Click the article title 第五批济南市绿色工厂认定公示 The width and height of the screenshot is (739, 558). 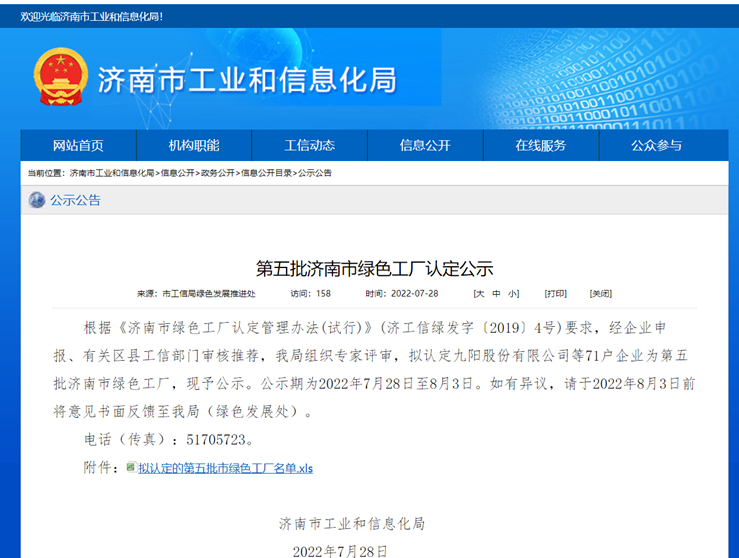[x=375, y=269]
